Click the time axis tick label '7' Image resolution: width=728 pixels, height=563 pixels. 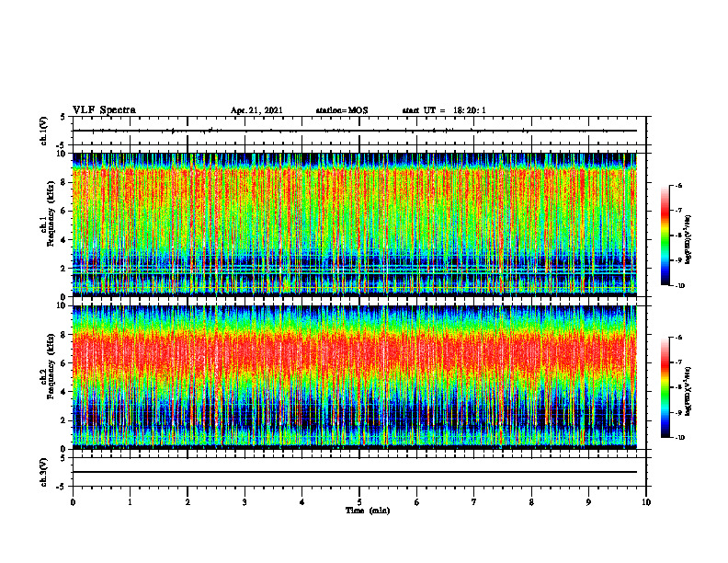[x=474, y=502]
